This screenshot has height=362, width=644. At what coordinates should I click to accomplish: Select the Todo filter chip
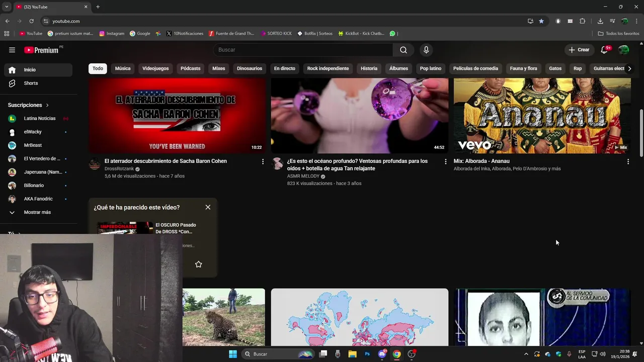(98, 68)
